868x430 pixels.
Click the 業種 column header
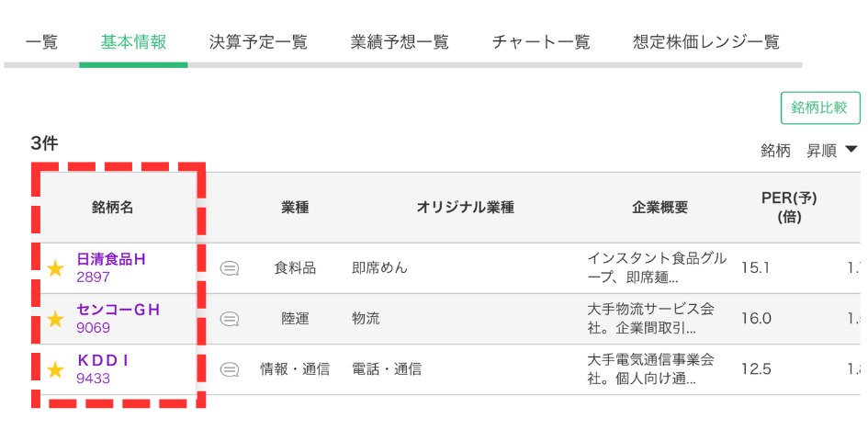click(295, 208)
